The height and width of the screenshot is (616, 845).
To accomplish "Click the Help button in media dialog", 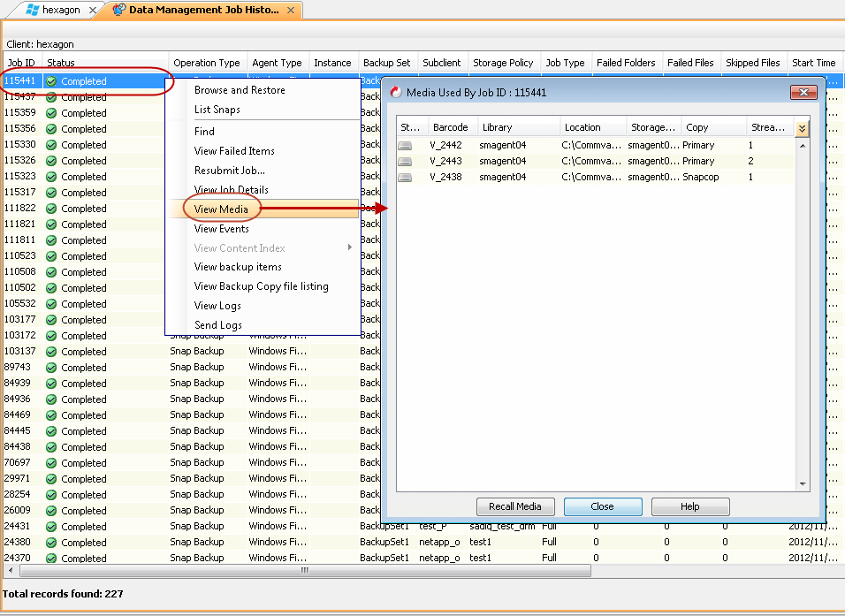I will (689, 506).
